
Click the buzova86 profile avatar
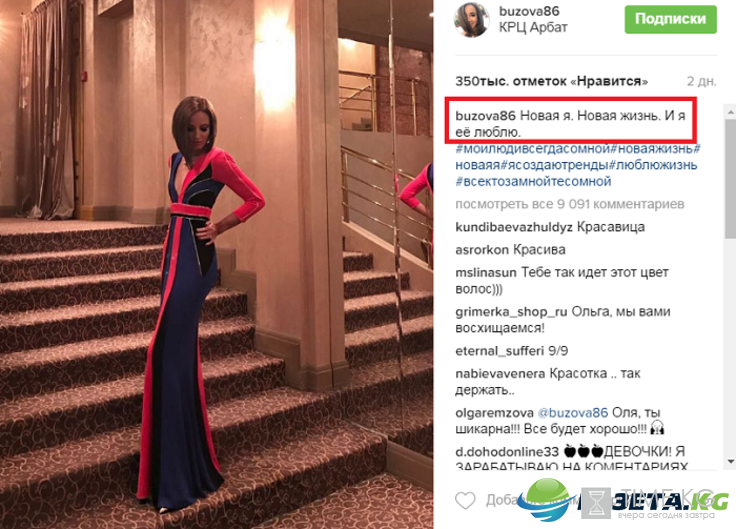471,20
